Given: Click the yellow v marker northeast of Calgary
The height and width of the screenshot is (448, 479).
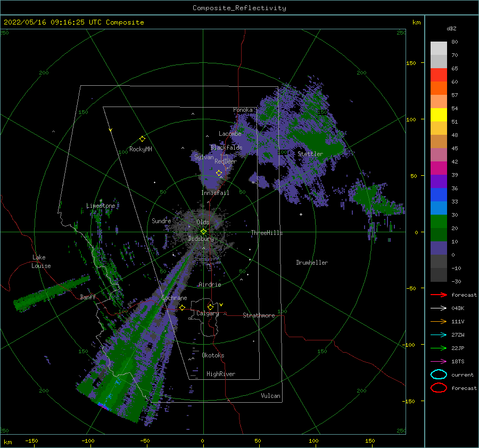Looking at the screenshot, I should 221,305.
